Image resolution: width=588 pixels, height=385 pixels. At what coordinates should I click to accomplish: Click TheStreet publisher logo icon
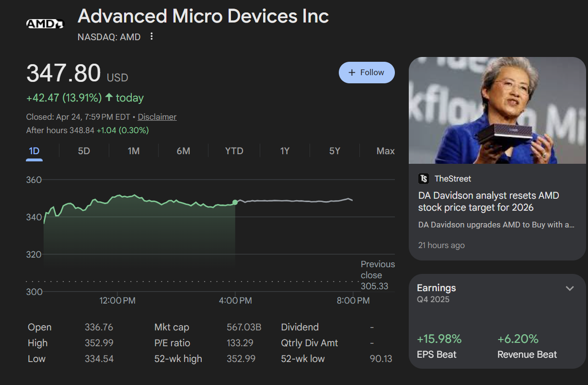point(424,179)
